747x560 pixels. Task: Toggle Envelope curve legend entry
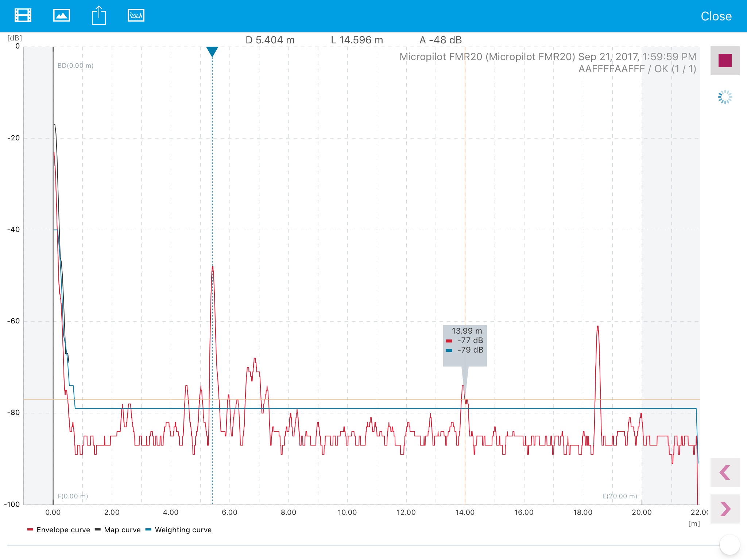tap(59, 530)
